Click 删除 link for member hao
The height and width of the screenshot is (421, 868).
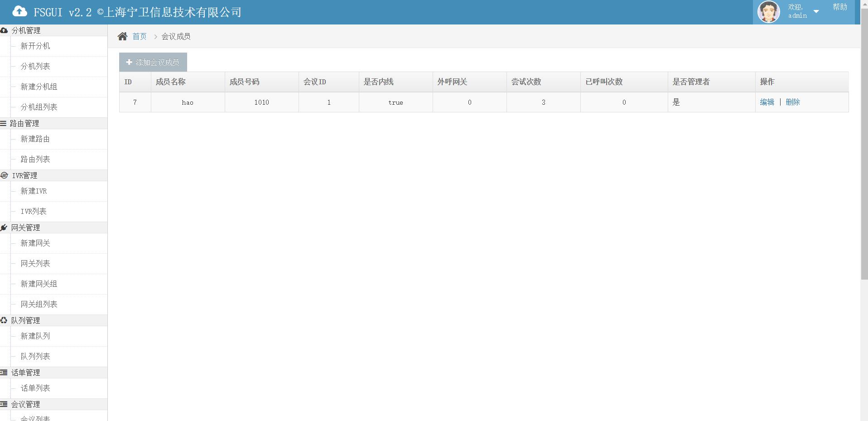[792, 102]
